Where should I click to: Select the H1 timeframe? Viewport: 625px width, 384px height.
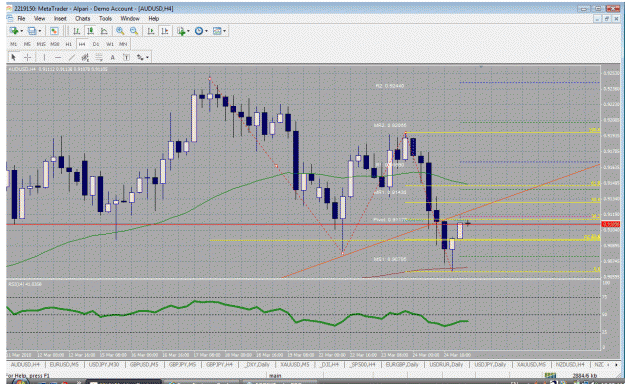pyautogui.click(x=69, y=44)
